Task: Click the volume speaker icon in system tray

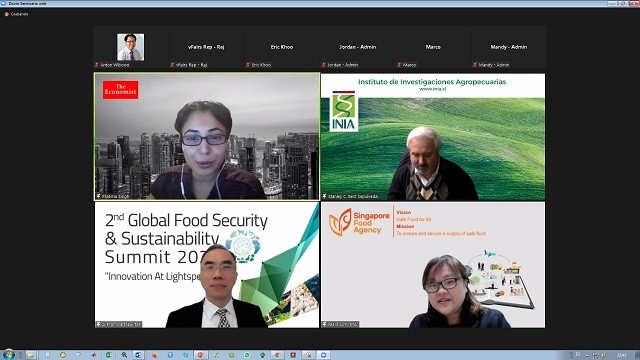Action: pos(603,355)
